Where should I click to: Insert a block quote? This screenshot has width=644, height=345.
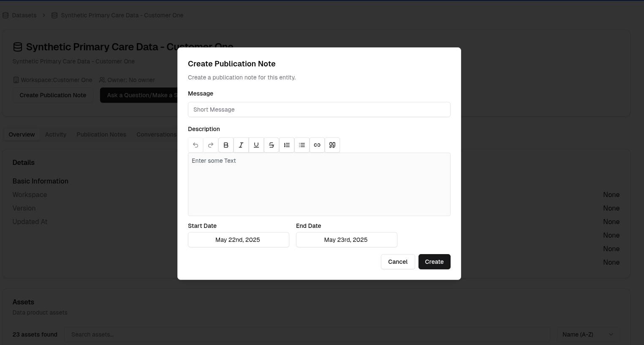(332, 145)
